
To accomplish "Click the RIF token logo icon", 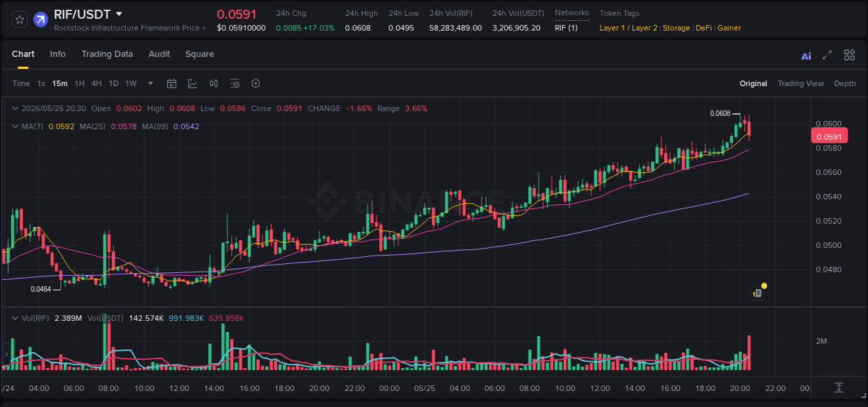I will click(x=40, y=19).
